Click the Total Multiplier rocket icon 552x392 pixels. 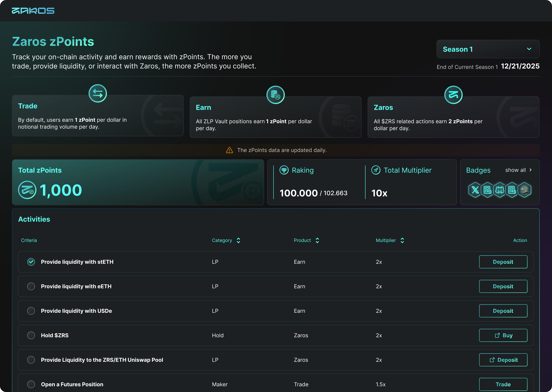(x=376, y=170)
